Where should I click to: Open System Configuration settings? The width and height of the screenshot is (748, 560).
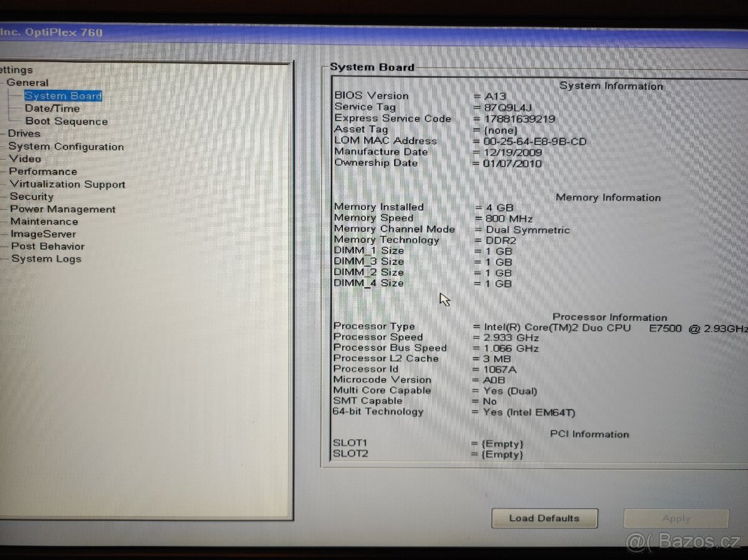(65, 146)
